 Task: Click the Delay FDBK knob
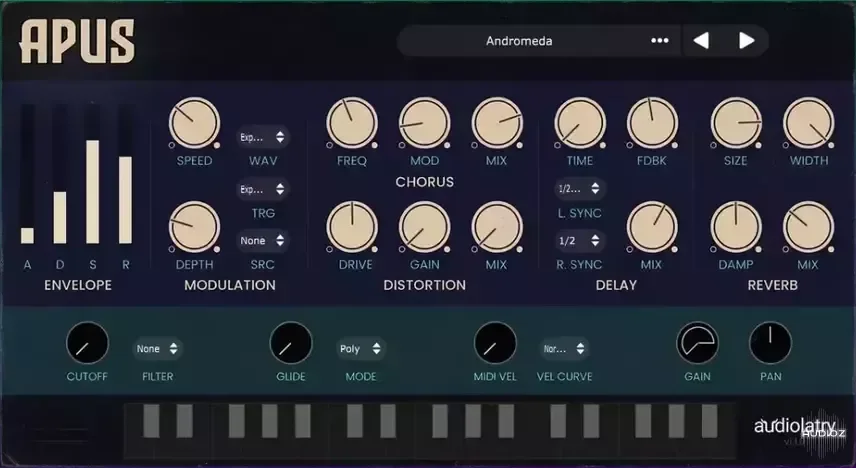click(652, 123)
